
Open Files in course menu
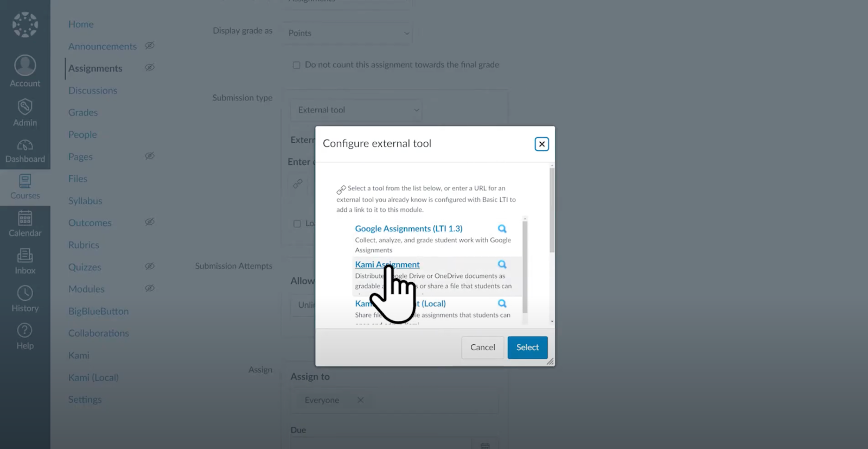coord(78,179)
